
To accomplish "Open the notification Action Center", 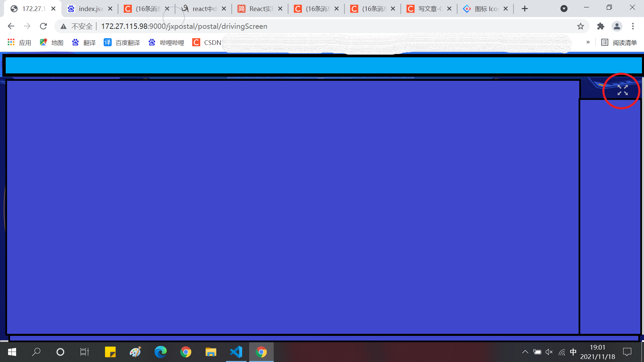I will [x=627, y=352].
